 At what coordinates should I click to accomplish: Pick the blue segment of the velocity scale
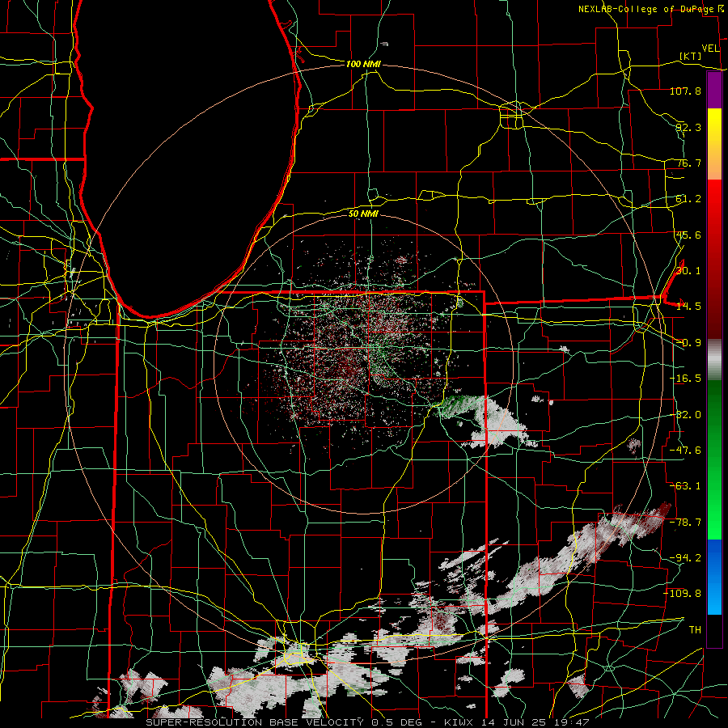click(x=714, y=577)
